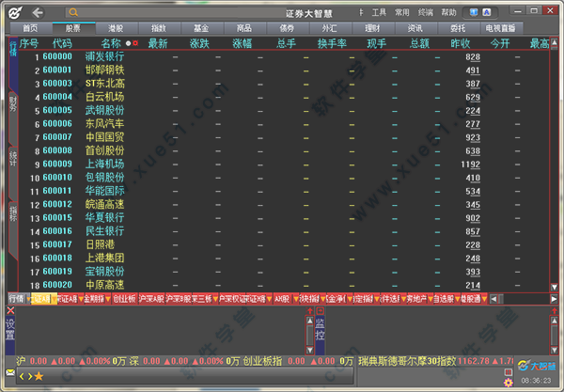The width and height of the screenshot is (564, 392).
Task: Click the blue square icon beside 帮助
Action: (x=474, y=12)
